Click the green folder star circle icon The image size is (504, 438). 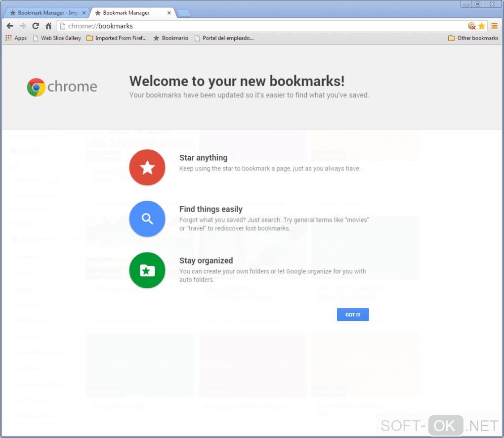[x=147, y=270]
